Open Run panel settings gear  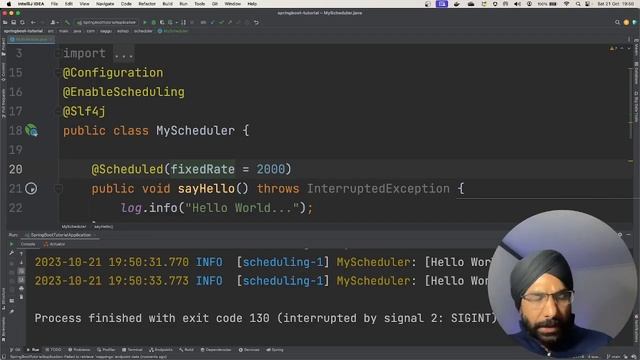[x=620, y=235]
